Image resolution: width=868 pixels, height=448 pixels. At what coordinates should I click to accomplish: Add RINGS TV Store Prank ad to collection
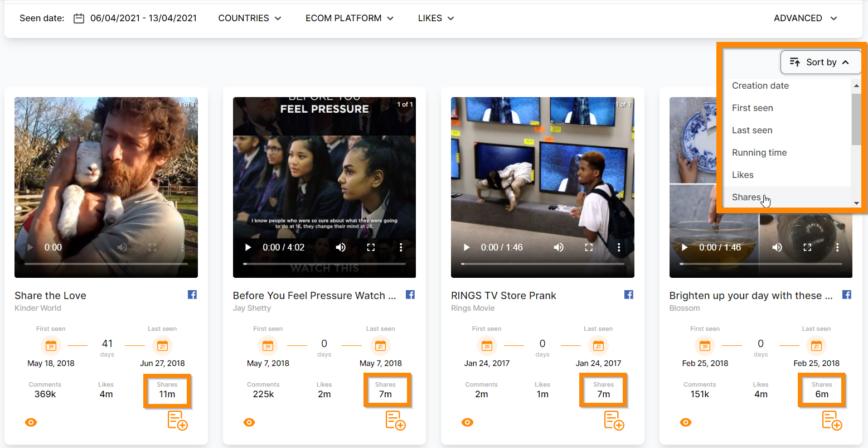point(614,421)
